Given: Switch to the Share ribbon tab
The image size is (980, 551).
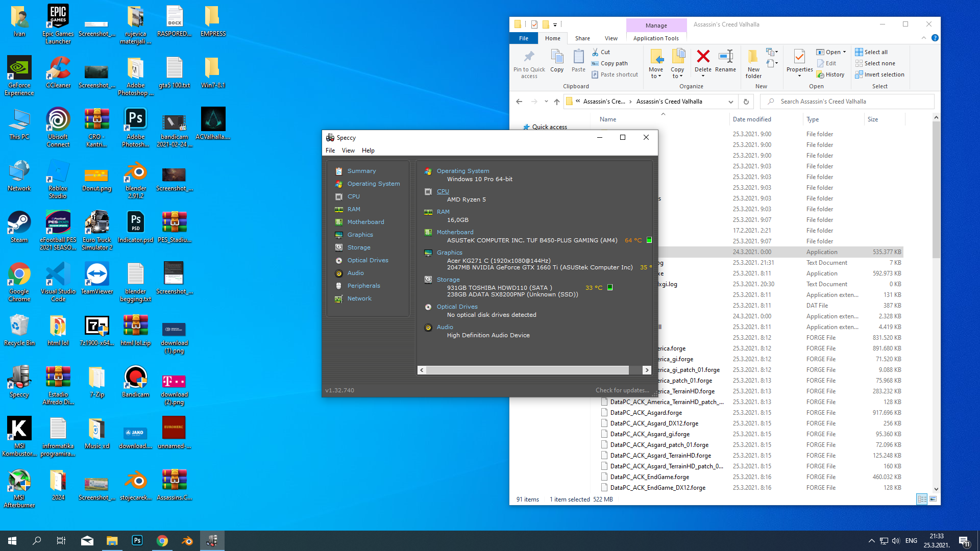Looking at the screenshot, I should [582, 38].
